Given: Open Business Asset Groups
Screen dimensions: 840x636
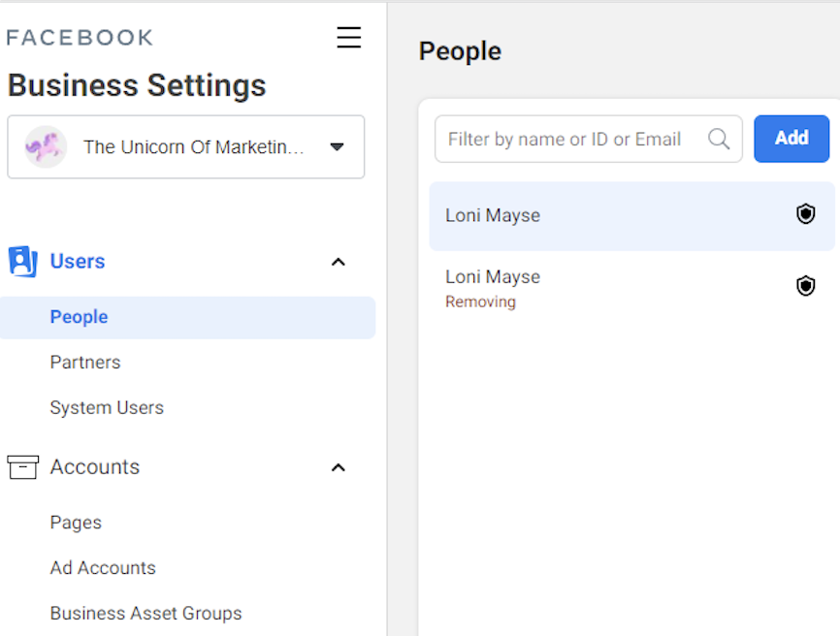Looking at the screenshot, I should click(145, 614).
